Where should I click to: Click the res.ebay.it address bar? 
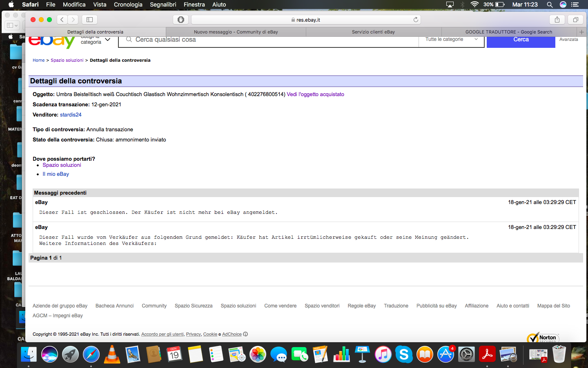pyautogui.click(x=306, y=20)
